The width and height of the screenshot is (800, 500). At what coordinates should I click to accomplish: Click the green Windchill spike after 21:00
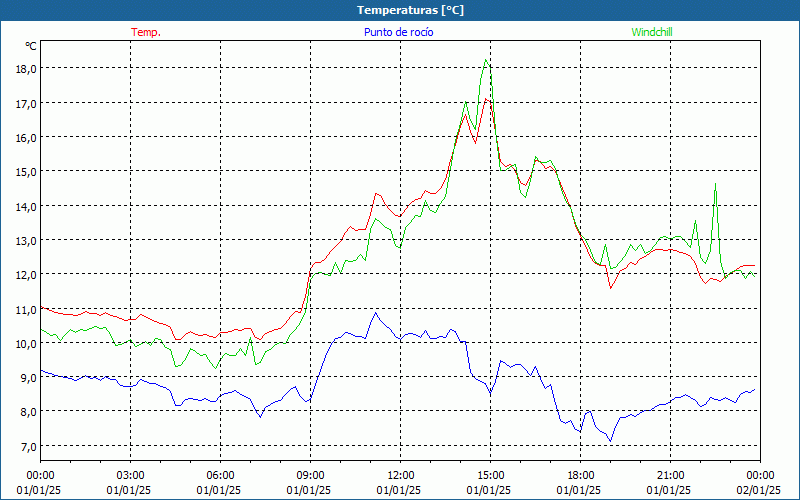[715, 184]
